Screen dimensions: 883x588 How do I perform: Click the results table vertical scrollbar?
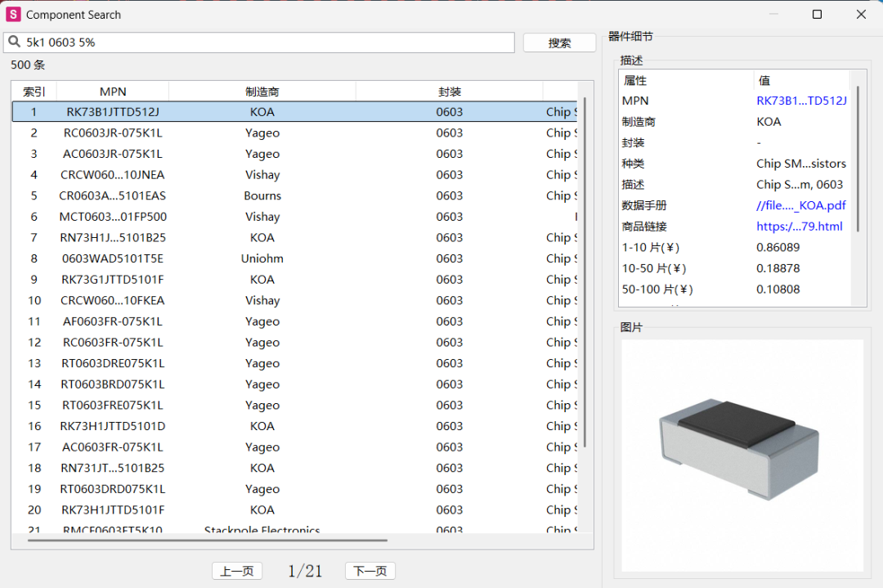585,271
